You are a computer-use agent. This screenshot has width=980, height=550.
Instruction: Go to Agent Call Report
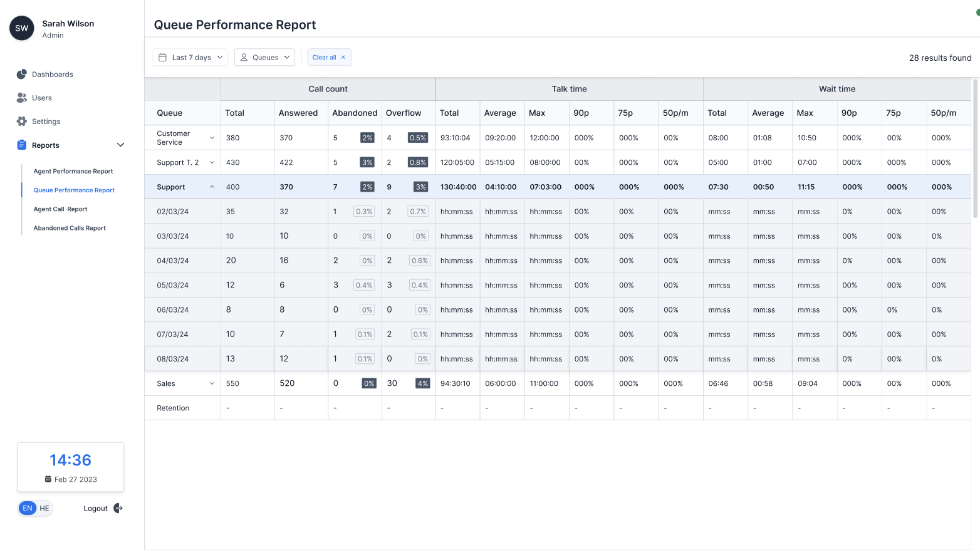(60, 209)
